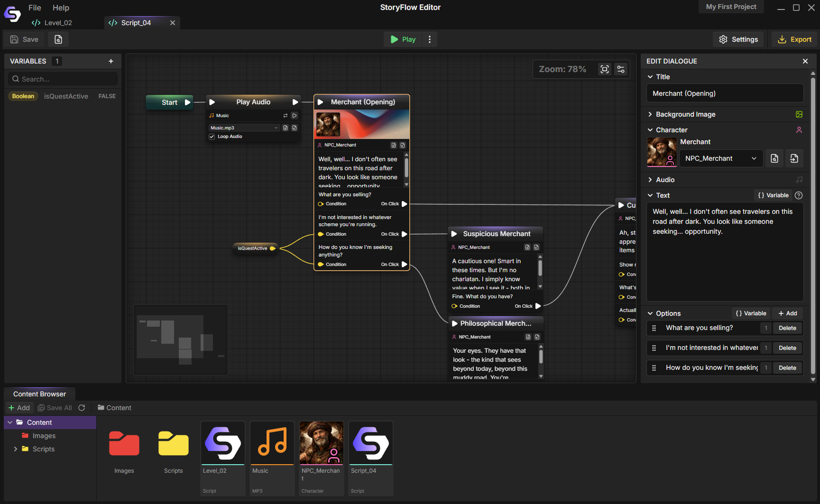Switch to the Script_04 tab
Image resolution: width=820 pixels, height=504 pixels.
[136, 22]
